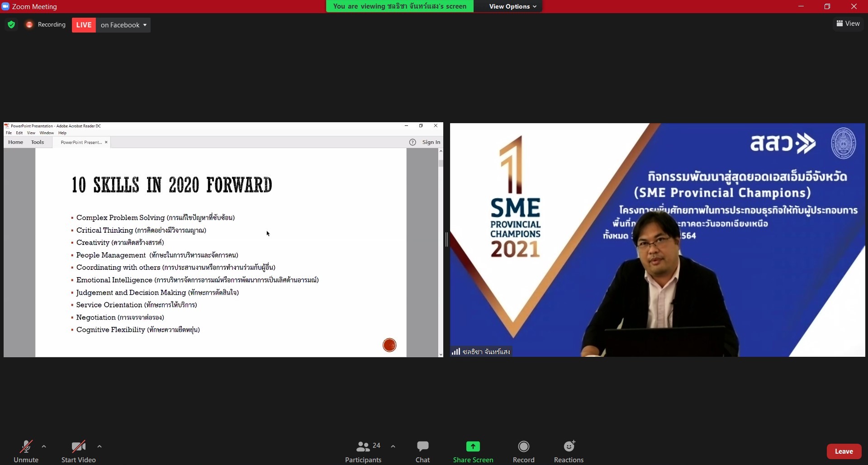Expand audio options arrow beside Unmute
Screen dimensions: 868x465
pos(44,446)
